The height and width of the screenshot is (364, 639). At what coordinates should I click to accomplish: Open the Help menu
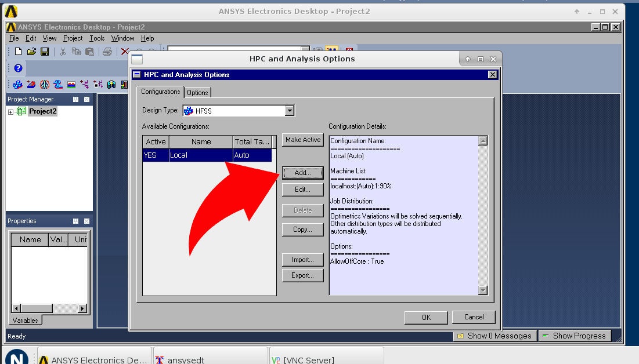click(147, 38)
